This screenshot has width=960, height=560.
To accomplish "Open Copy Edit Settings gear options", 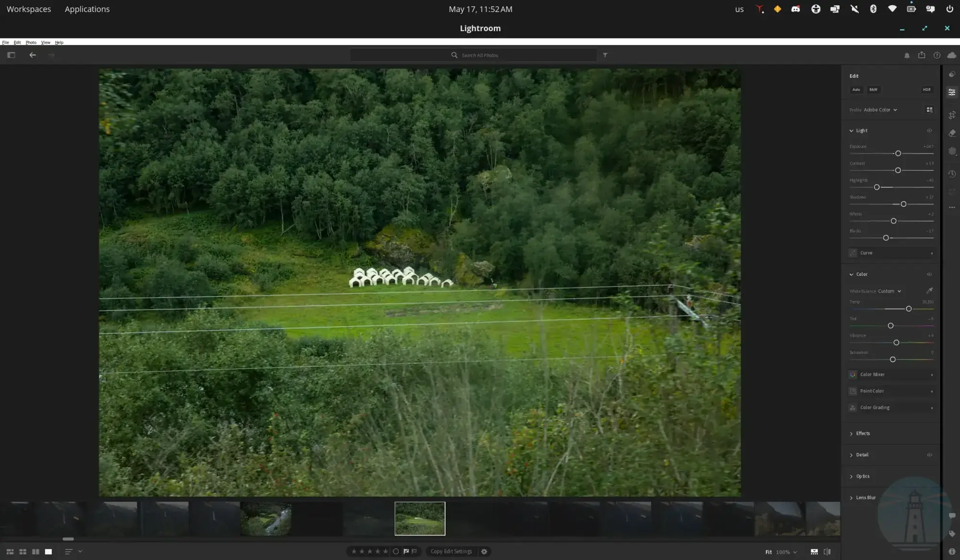I will (484, 551).
